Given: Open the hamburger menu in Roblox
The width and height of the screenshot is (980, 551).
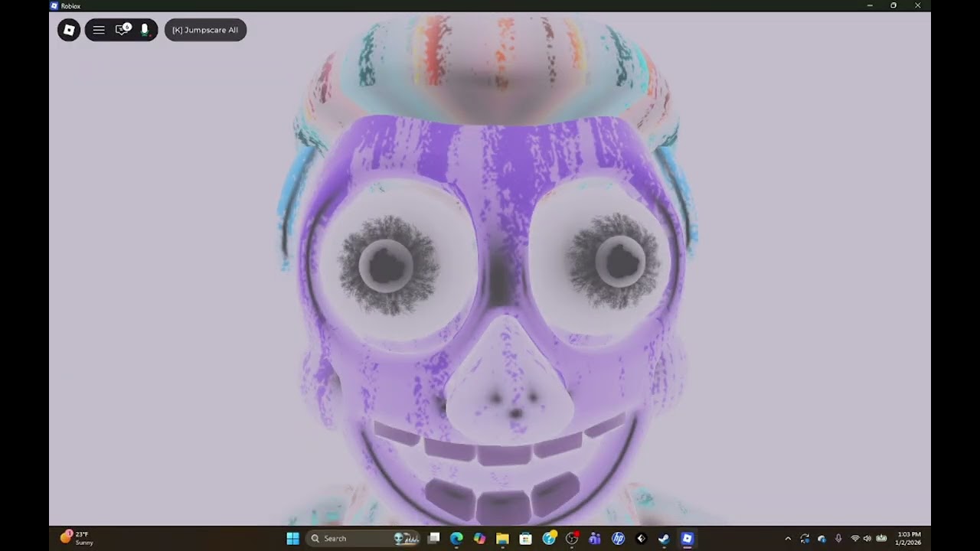Looking at the screenshot, I should (x=99, y=30).
